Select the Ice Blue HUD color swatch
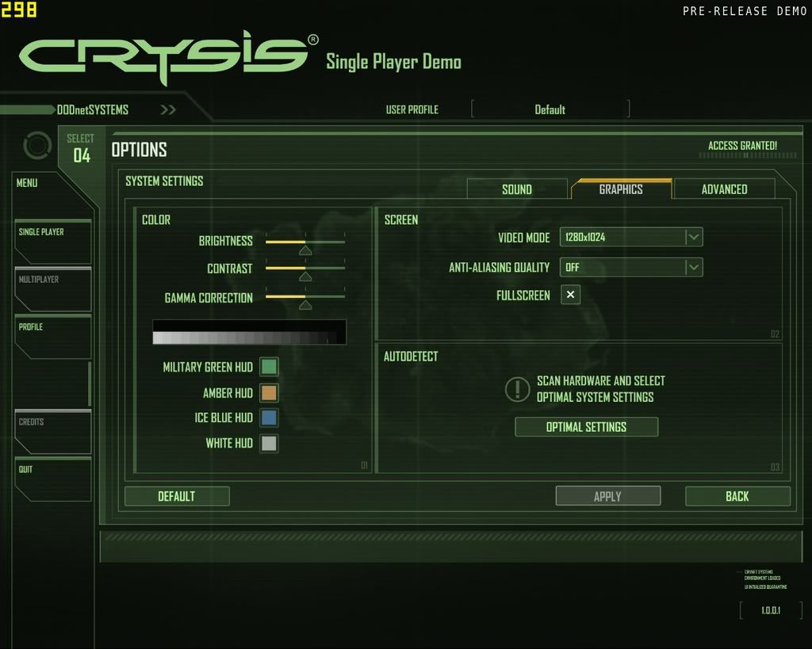The height and width of the screenshot is (649, 812). pyautogui.click(x=269, y=417)
